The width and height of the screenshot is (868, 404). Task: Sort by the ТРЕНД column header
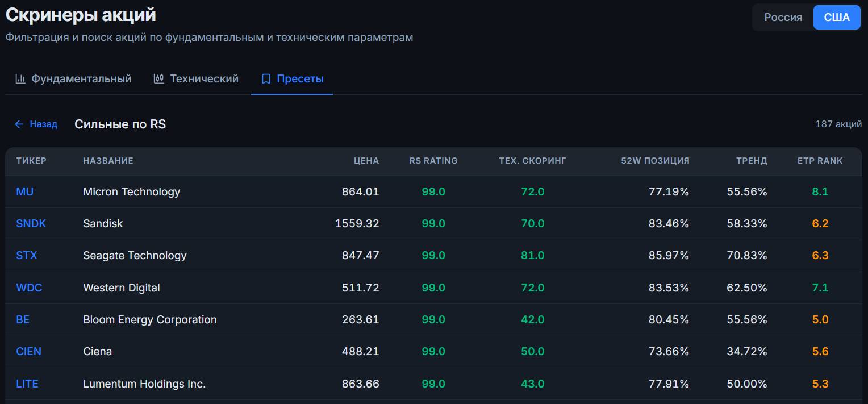752,161
